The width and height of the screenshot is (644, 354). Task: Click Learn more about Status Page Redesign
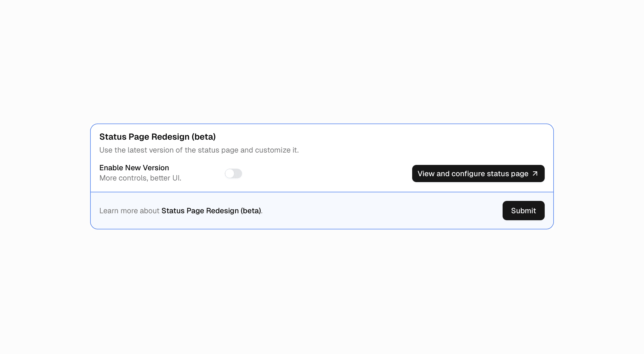pyautogui.click(x=181, y=211)
